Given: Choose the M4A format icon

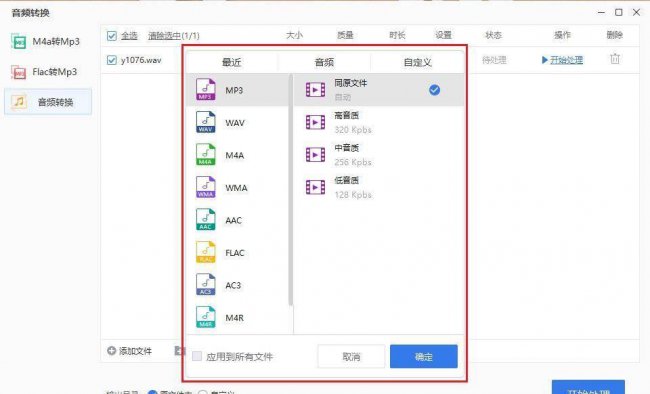Looking at the screenshot, I should [206, 154].
